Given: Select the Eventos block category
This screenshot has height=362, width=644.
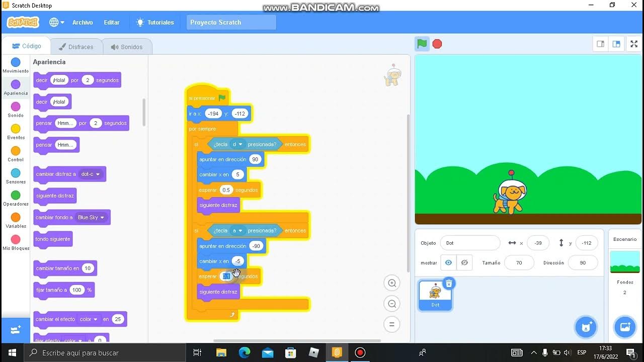Looking at the screenshot, I should click(16, 132).
